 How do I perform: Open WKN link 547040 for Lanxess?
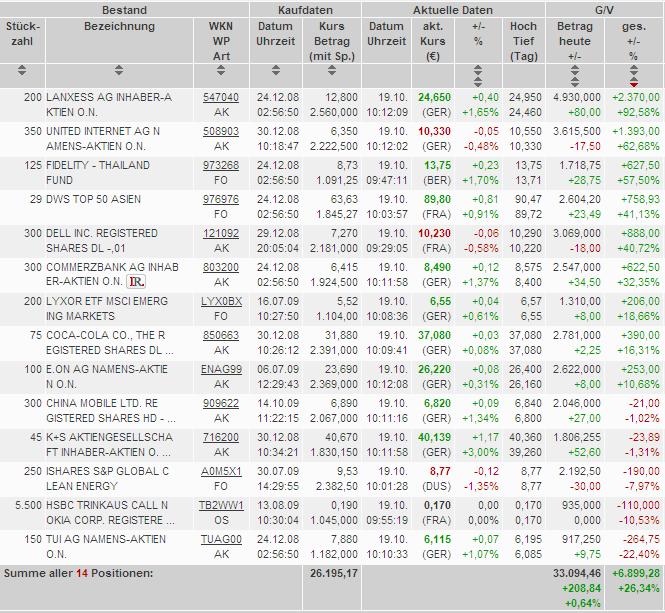coord(221,97)
